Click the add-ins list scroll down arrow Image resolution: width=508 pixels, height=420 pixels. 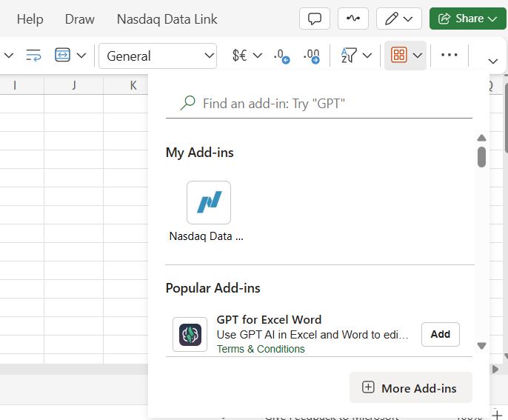pyautogui.click(x=482, y=346)
